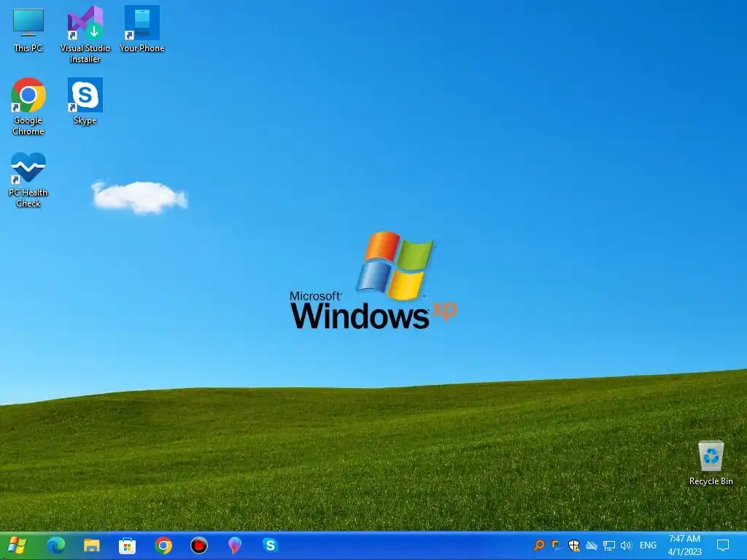Screen dimensions: 747x560
Task: Select the Skype desktop shortcut
Action: pos(85,101)
